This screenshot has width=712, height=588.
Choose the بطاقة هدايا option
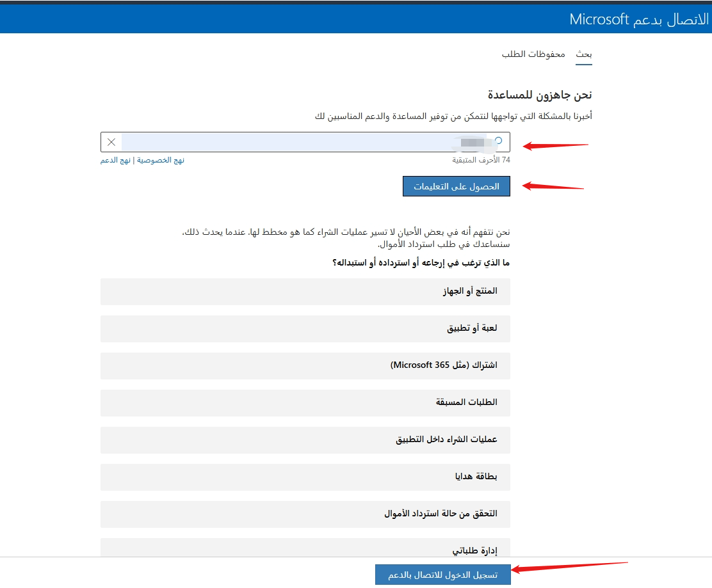click(x=305, y=477)
